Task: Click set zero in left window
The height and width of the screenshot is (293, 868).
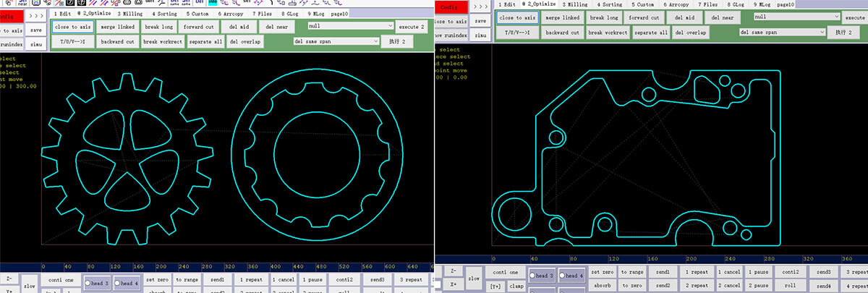Action: point(157,280)
